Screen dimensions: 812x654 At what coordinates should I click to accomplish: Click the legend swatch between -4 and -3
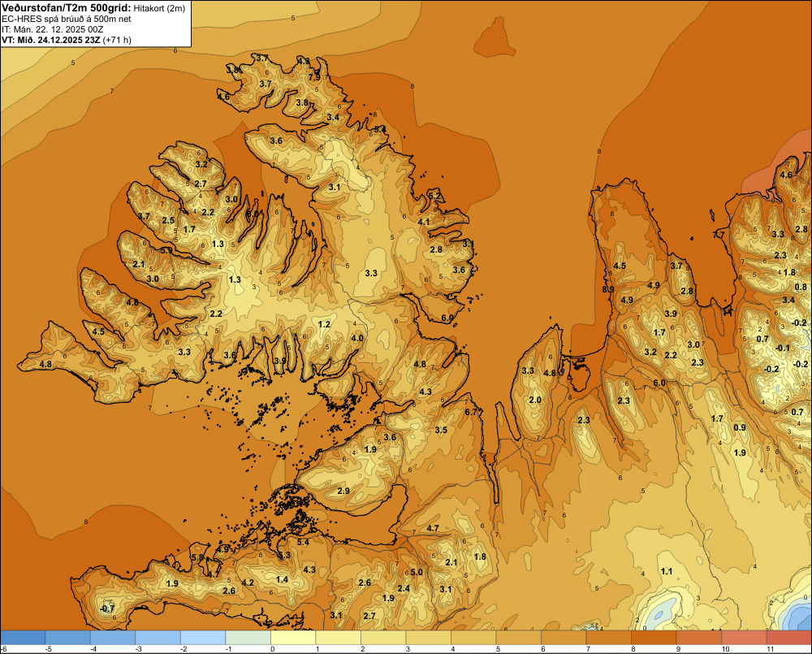pos(113,638)
